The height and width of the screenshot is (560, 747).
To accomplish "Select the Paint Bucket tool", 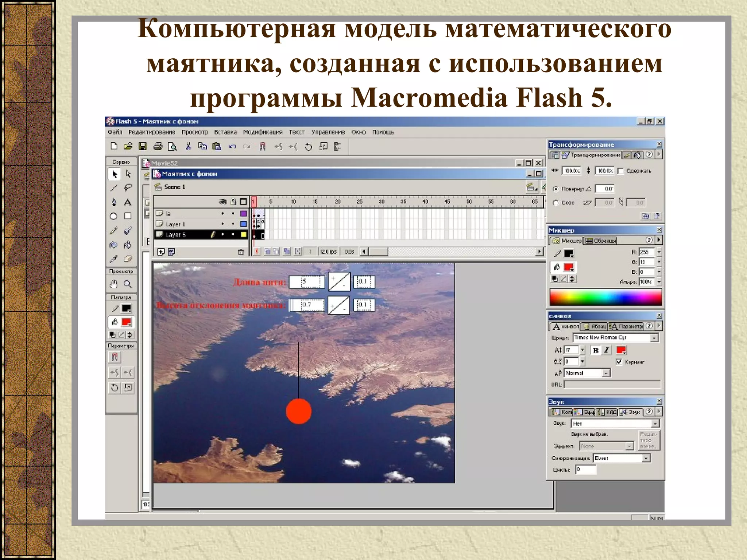I will 128,245.
